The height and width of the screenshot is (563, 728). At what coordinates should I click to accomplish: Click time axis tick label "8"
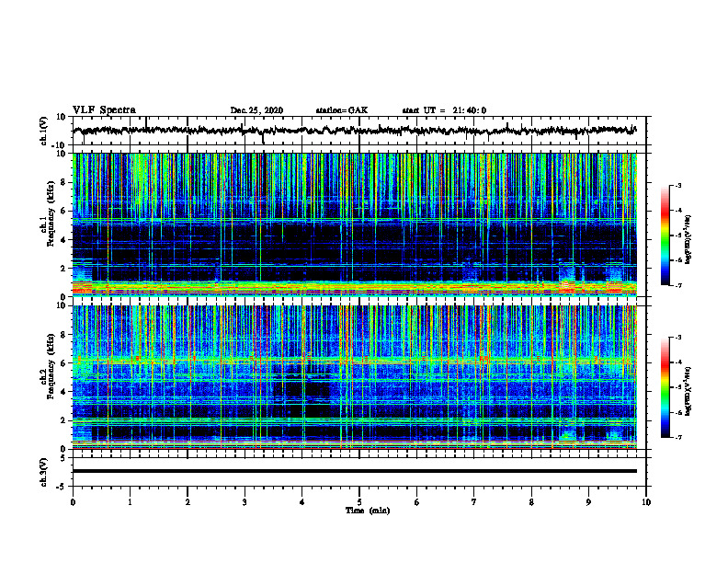(x=531, y=502)
